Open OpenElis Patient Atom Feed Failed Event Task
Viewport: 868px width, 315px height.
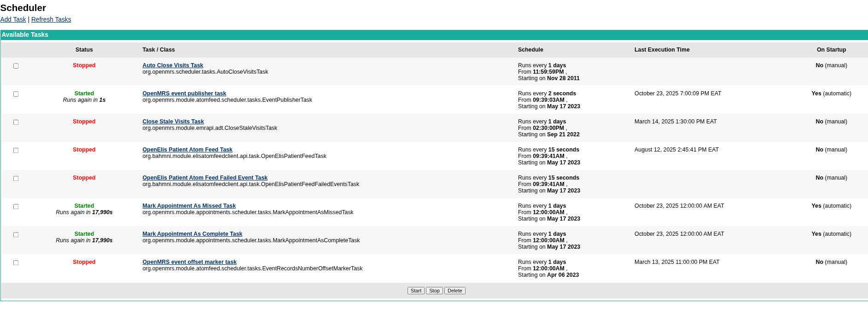(205, 178)
